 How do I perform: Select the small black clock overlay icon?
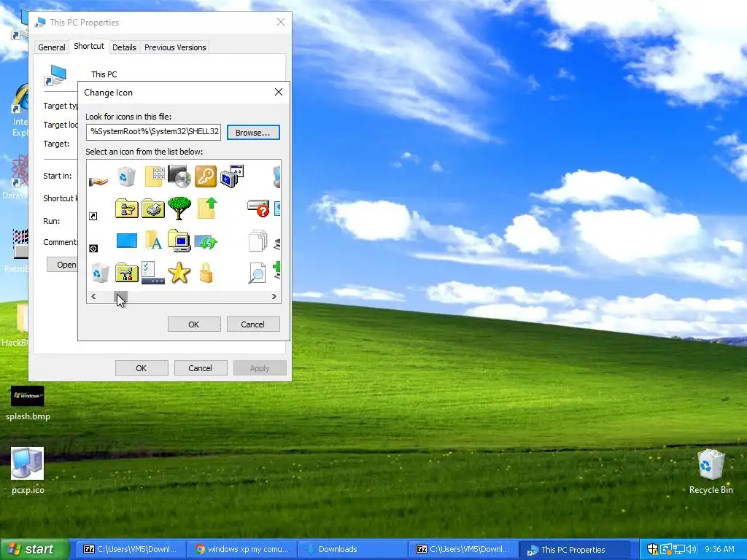click(93, 248)
